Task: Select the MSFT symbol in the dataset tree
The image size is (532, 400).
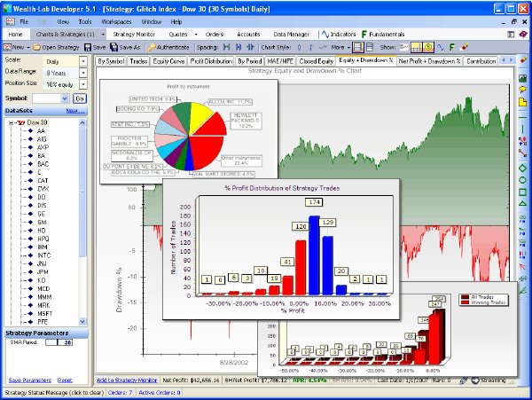Action: click(45, 313)
